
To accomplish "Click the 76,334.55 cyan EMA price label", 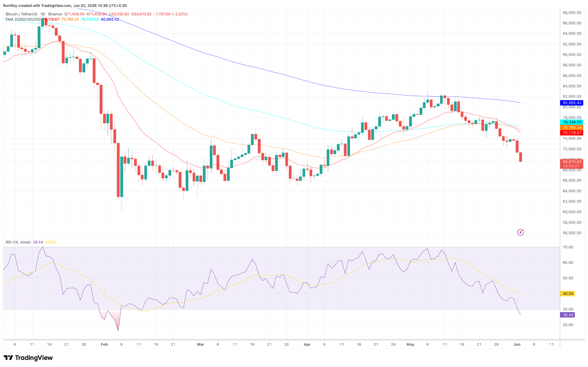I will pos(572,122).
